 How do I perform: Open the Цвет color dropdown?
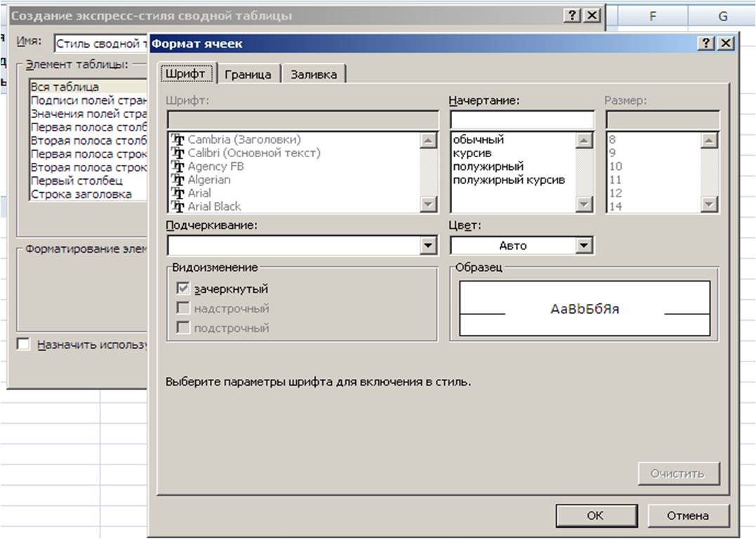(583, 246)
